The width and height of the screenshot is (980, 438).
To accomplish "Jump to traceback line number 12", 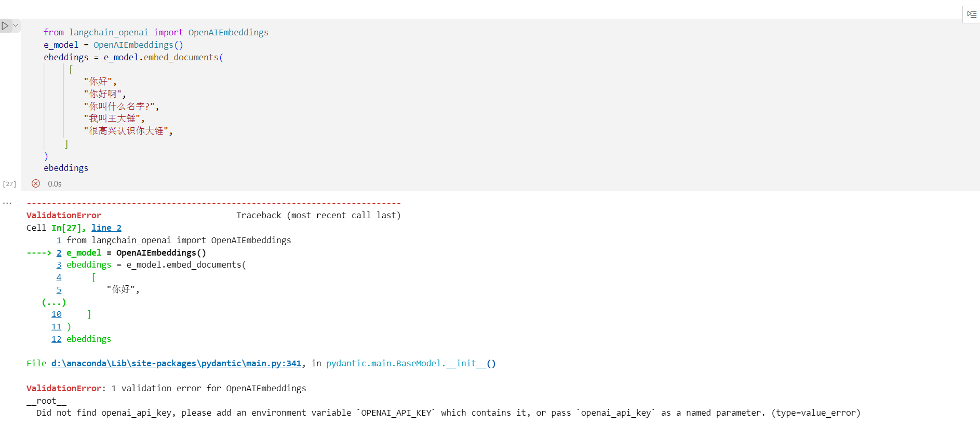I will [x=56, y=339].
